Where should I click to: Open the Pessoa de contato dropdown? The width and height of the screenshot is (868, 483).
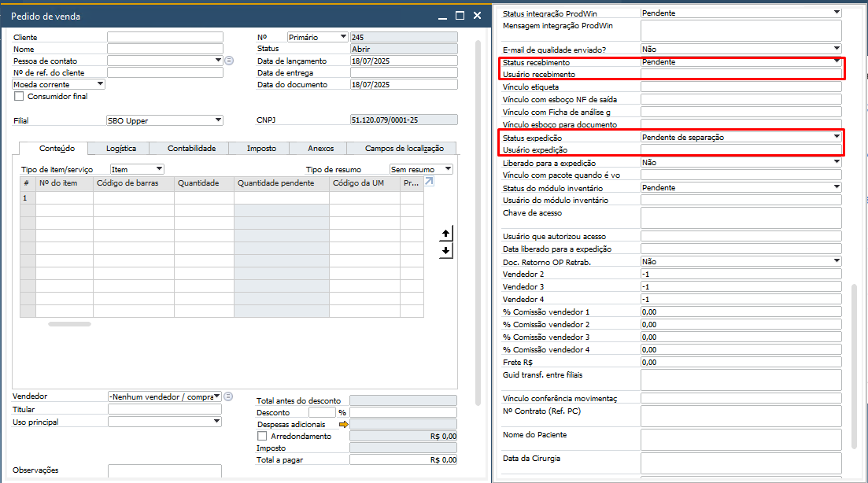click(218, 61)
